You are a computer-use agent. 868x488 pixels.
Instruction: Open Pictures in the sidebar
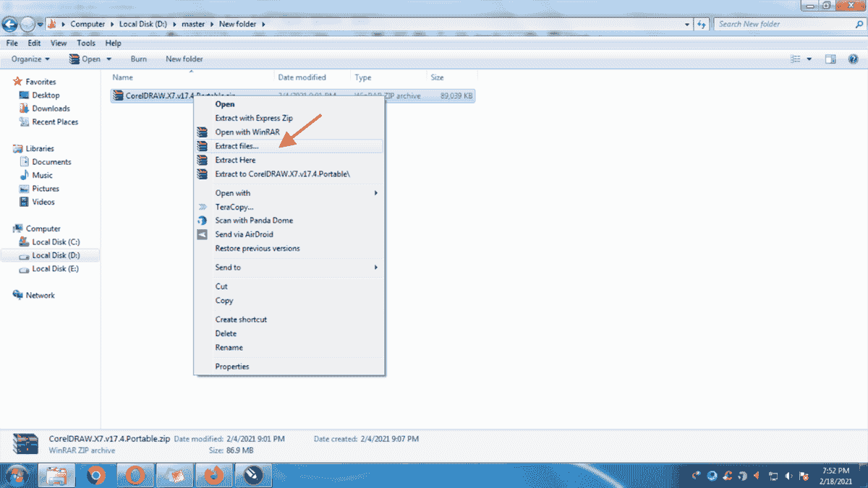45,189
